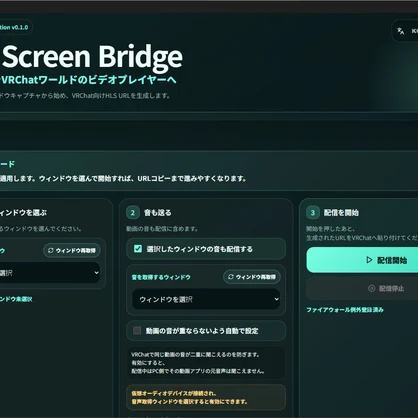
Task: Click the refresh window list button in step 1
Action: 72,250
